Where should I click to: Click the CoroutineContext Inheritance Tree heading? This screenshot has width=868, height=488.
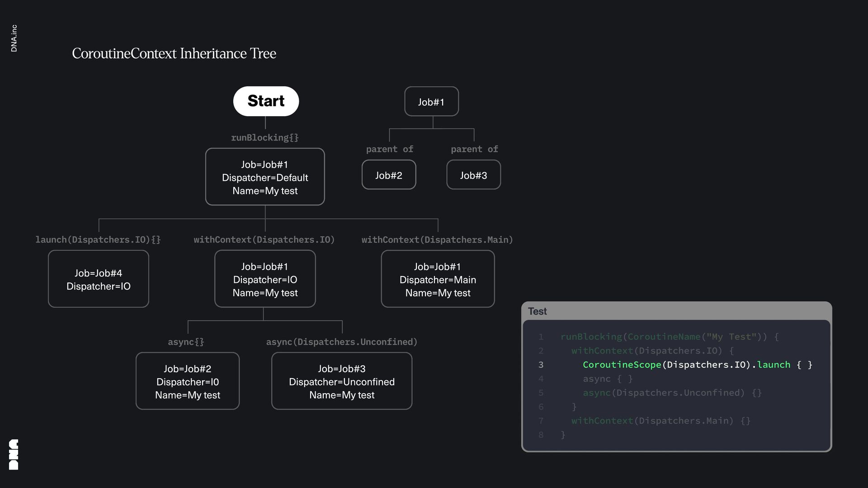[174, 53]
